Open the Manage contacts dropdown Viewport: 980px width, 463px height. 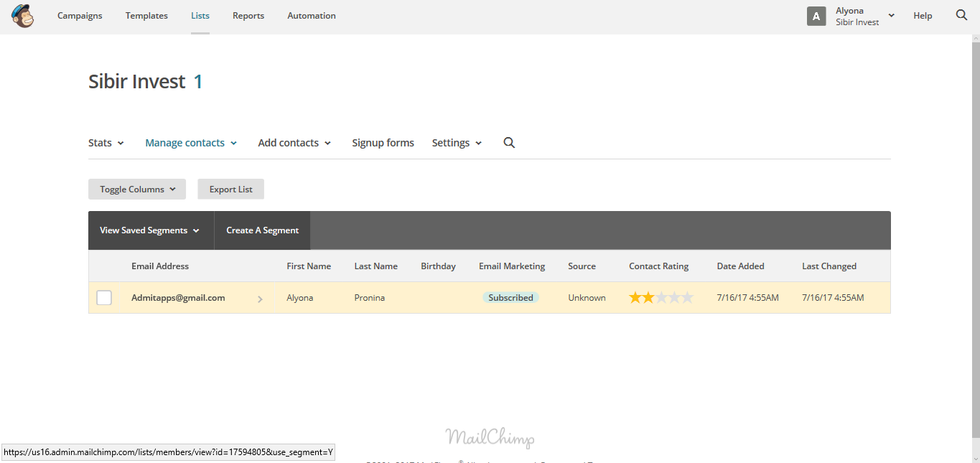pos(190,142)
